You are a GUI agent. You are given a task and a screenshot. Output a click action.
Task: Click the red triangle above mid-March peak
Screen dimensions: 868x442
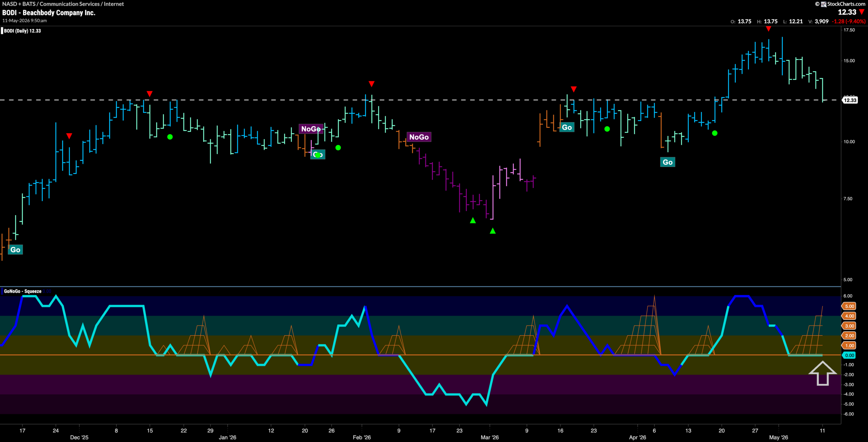tap(573, 89)
